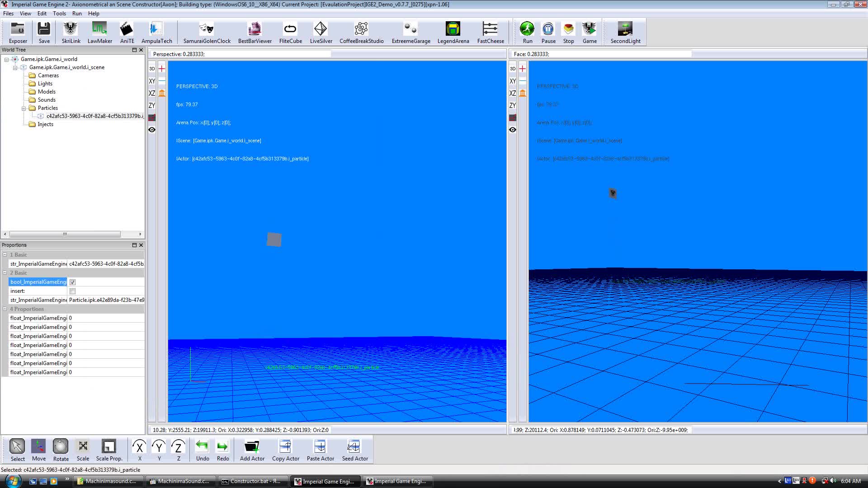Expand 4 Proportions section
The image size is (868, 488).
5,309
